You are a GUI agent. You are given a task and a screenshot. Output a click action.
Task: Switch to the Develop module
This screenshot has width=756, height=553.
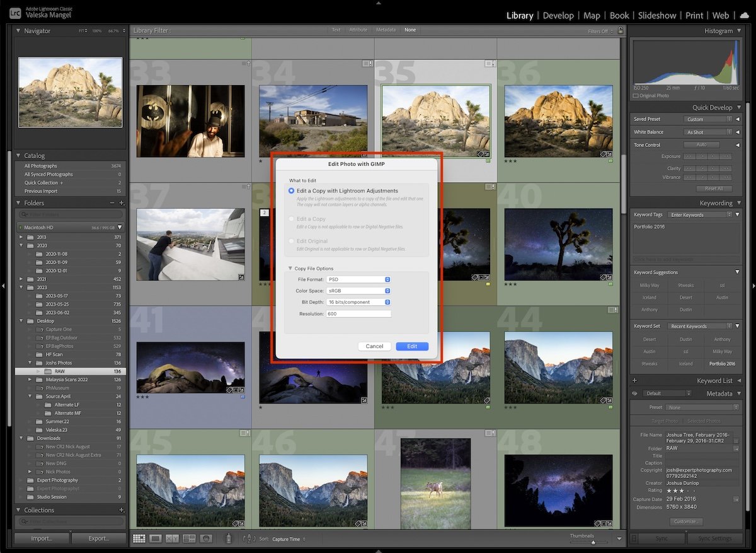(558, 15)
